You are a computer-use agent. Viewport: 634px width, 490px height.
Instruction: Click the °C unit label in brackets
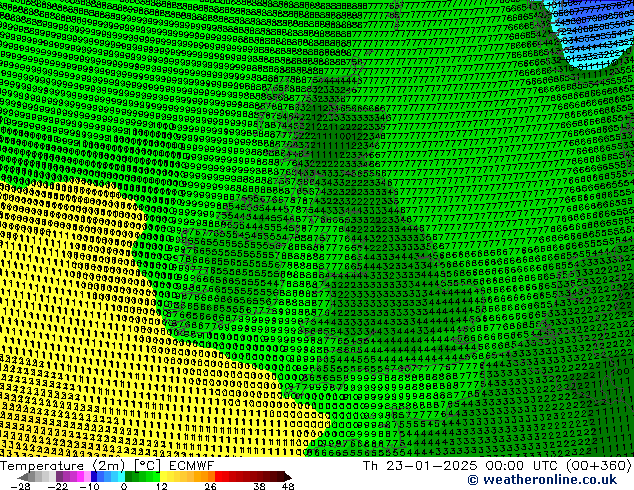point(147,466)
